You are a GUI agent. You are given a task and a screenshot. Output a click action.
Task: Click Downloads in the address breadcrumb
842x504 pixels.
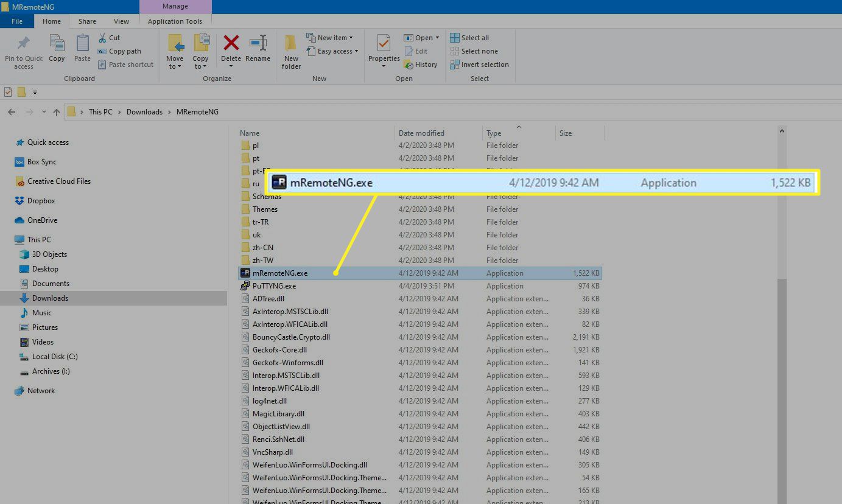tap(144, 112)
